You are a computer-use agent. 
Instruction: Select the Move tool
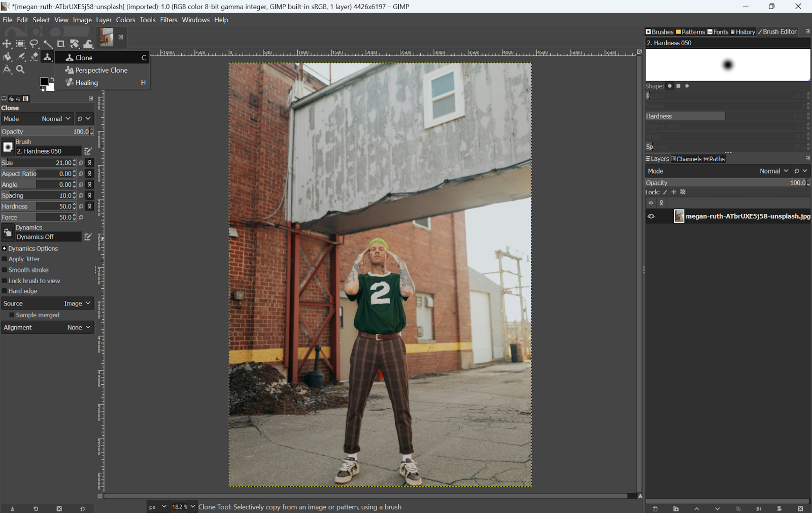coord(7,44)
